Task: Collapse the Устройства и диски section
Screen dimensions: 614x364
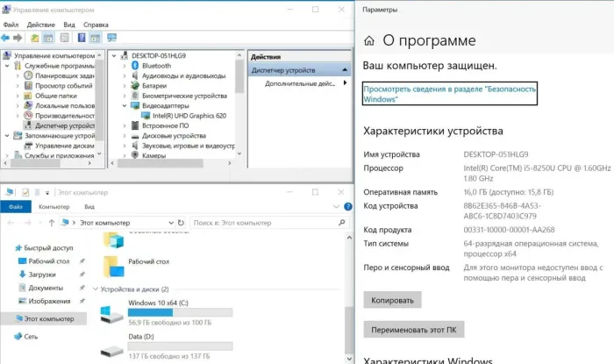Action: coord(96,288)
